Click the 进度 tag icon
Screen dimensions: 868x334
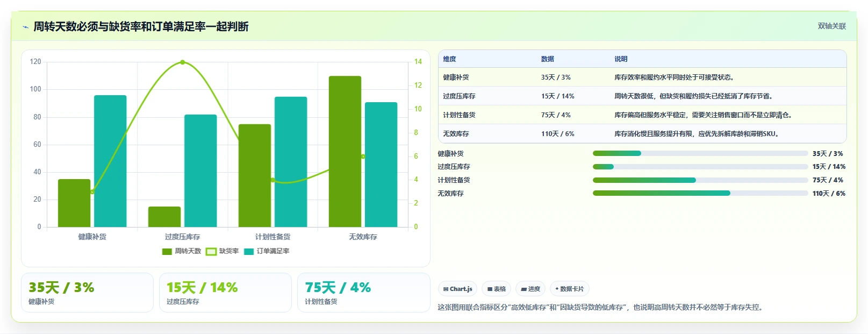[523, 289]
